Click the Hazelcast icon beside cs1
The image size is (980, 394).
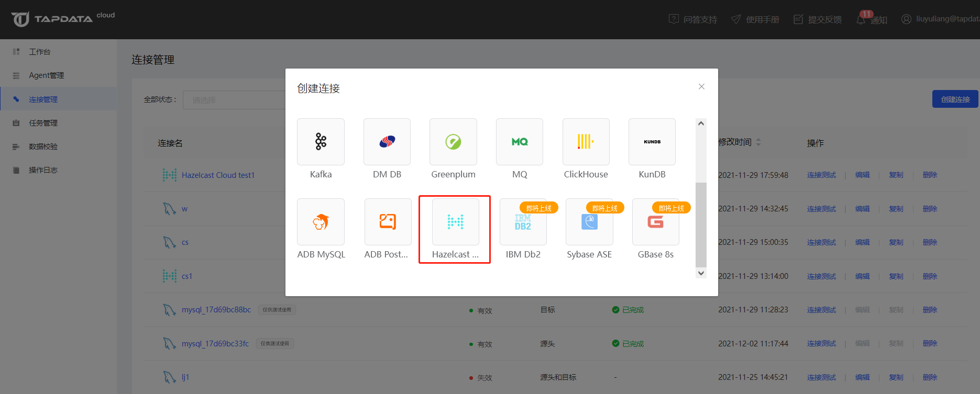tap(169, 276)
